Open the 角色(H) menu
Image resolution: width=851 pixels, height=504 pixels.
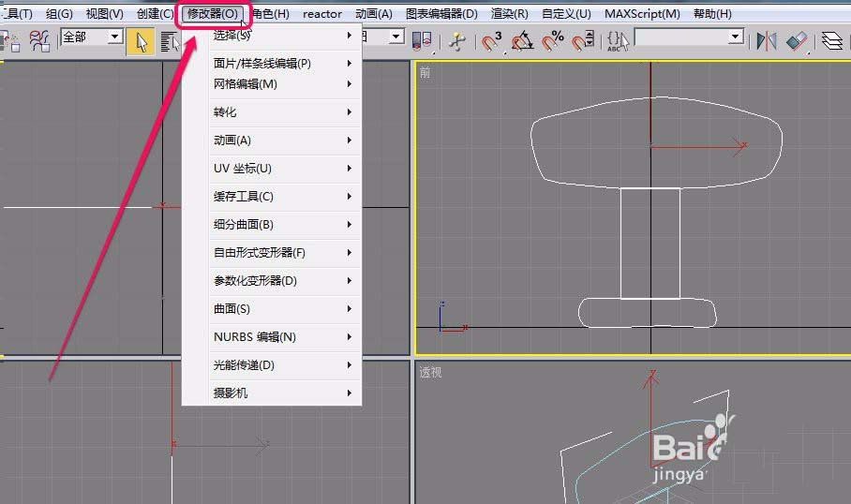click(271, 14)
